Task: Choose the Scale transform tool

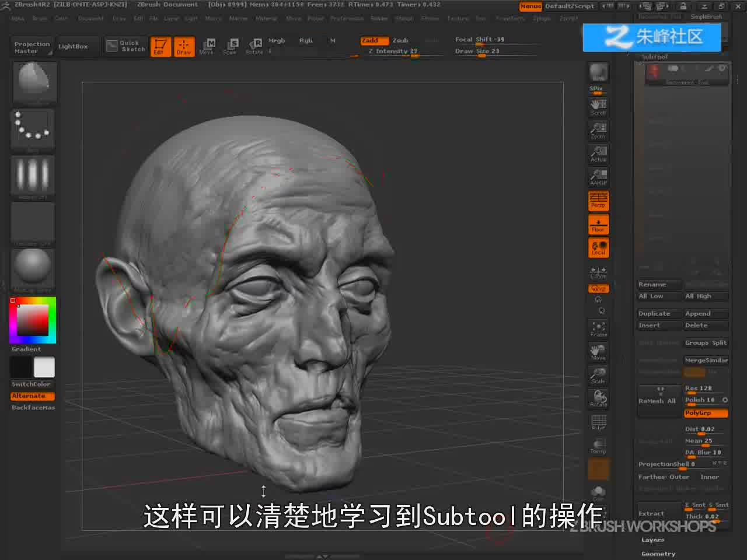Action: (230, 47)
